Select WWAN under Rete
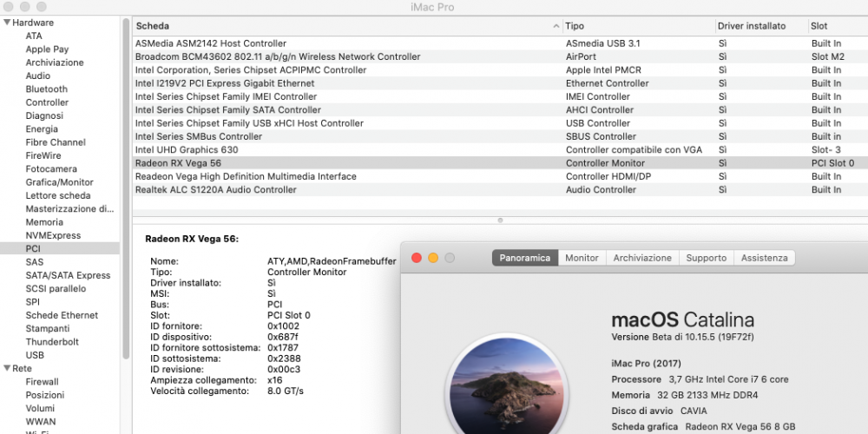The height and width of the screenshot is (434, 868). (41, 421)
